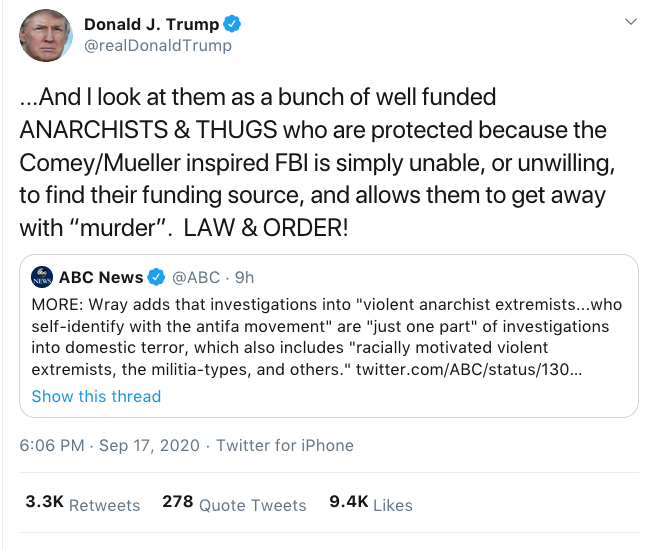Click the Twitter for iPhone source label

click(285, 446)
